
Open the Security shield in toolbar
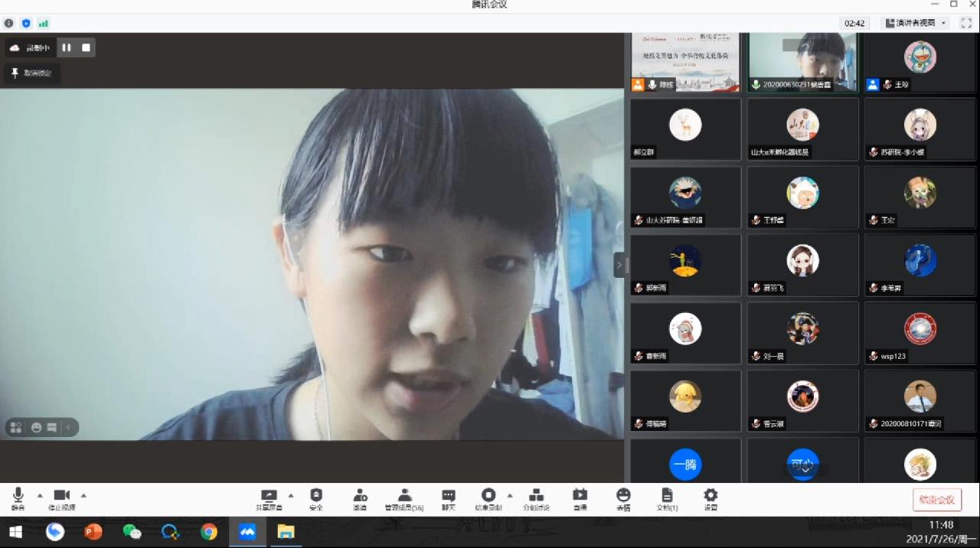(x=316, y=498)
